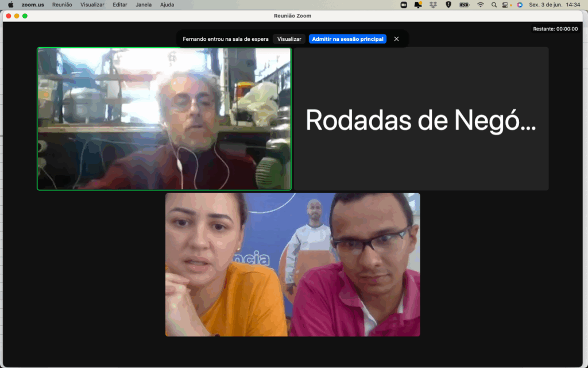Screen dimensions: 588x368
Task: Open the zoom.us application menu
Action: [33, 5]
